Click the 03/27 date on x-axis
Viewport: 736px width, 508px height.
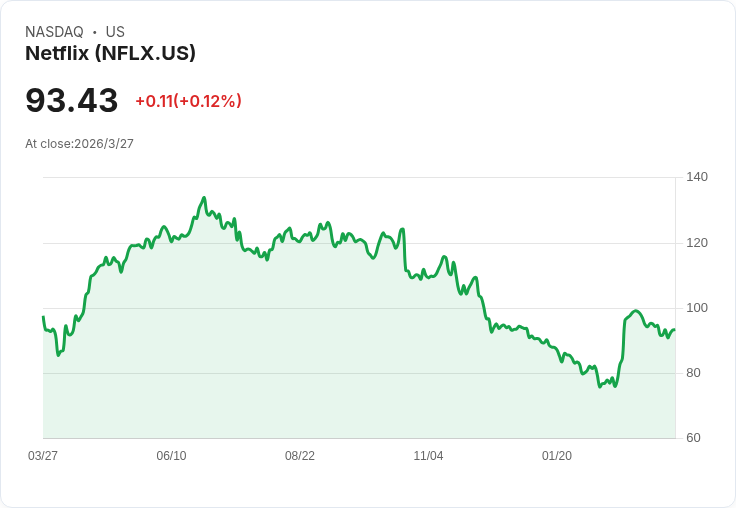point(43,456)
